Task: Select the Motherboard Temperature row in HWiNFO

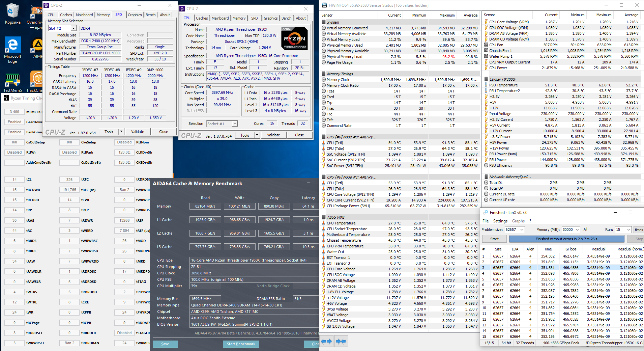Action: coord(400,235)
